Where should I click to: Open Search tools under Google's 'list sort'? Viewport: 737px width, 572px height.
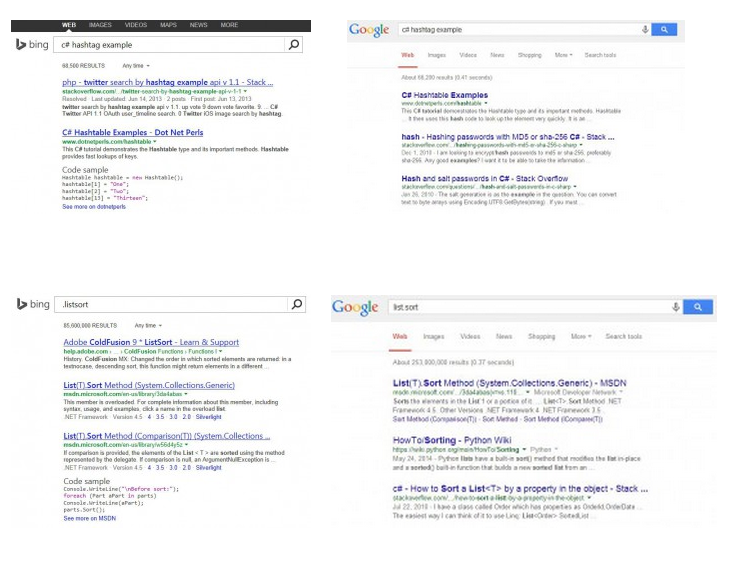pos(624,337)
